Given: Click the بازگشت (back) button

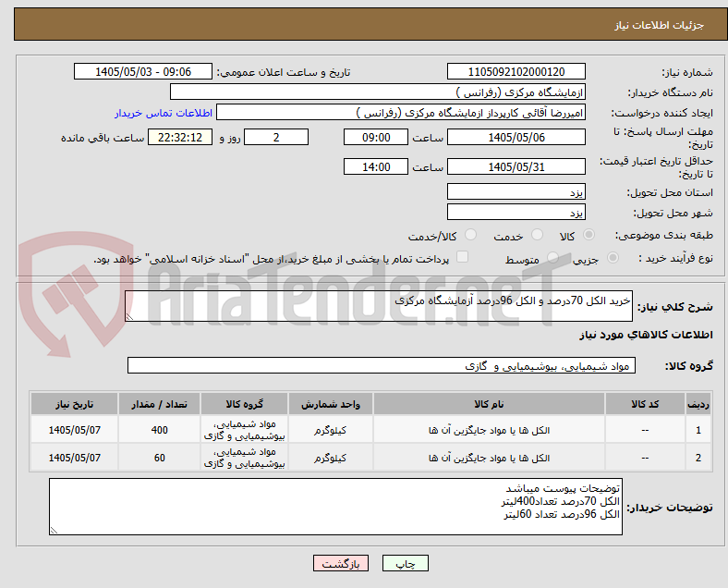Looking at the screenshot, I should tap(341, 563).
